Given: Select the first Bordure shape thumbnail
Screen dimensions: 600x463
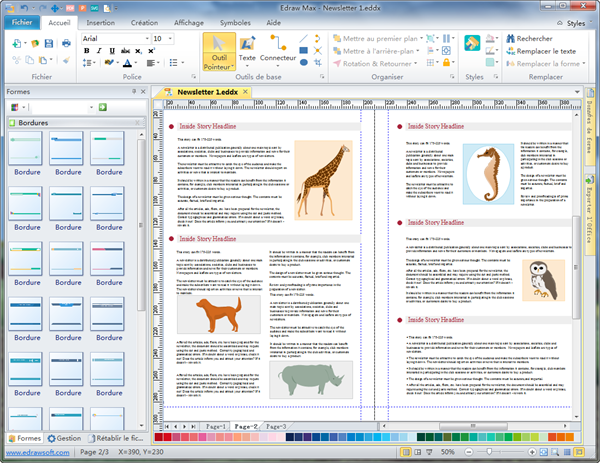Looking at the screenshot, I should click(x=26, y=150).
